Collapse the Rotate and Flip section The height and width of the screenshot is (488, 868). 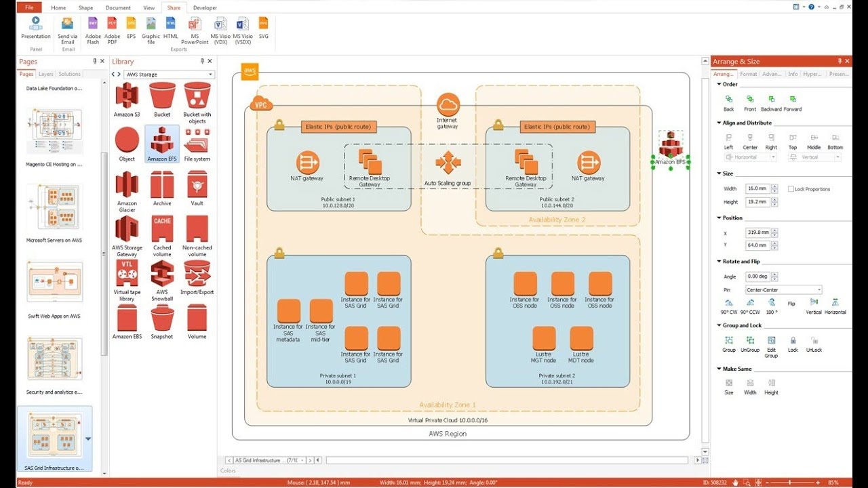click(x=719, y=261)
